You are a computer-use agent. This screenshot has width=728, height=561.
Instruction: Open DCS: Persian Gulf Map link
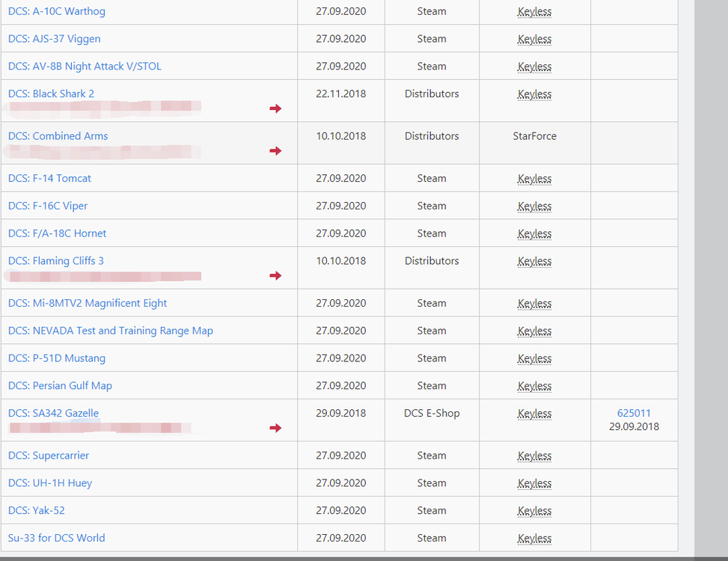tap(60, 386)
